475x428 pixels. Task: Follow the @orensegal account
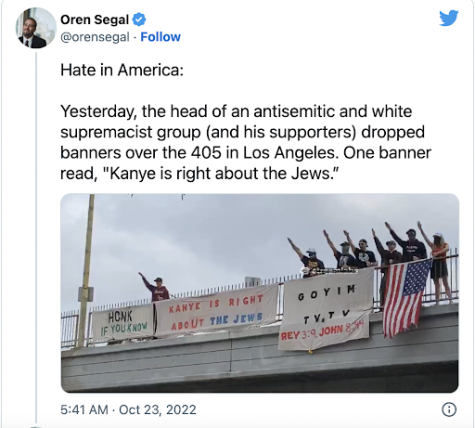pyautogui.click(x=160, y=37)
